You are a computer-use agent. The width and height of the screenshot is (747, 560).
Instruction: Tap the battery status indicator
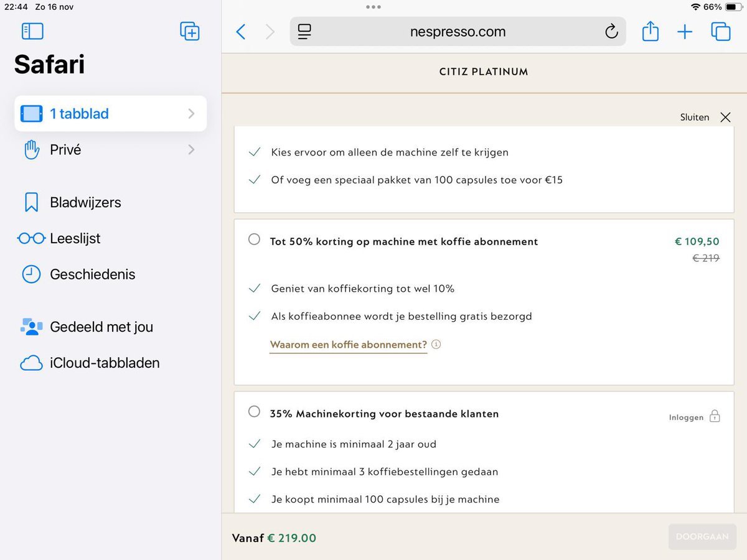(x=733, y=7)
